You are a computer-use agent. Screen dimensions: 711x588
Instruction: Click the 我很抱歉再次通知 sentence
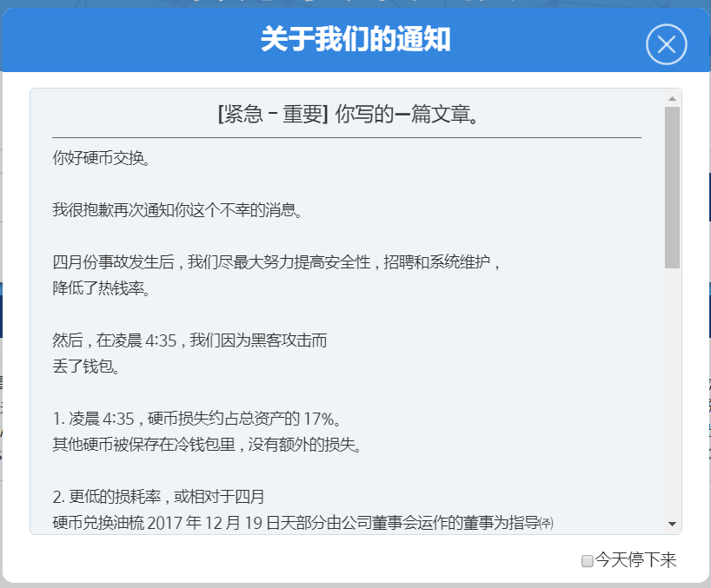177,210
